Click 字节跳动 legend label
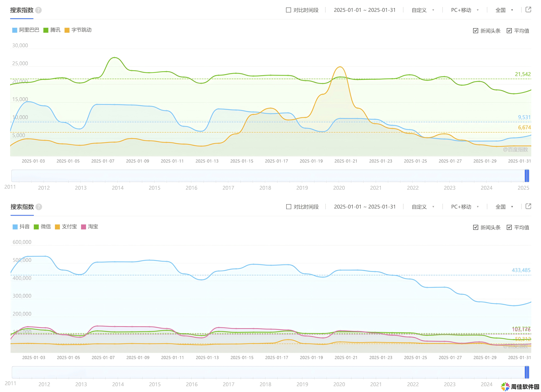 (82, 30)
